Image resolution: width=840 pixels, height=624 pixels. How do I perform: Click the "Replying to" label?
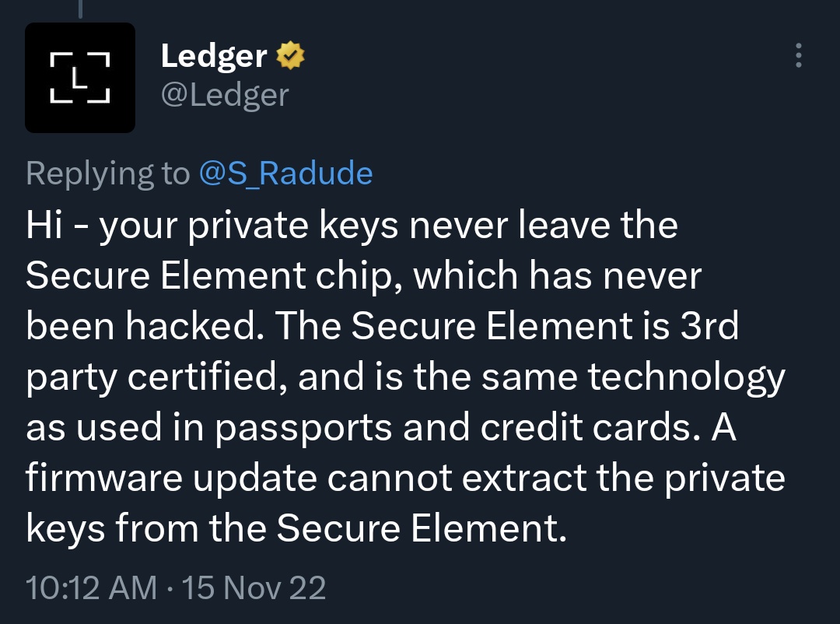click(108, 173)
